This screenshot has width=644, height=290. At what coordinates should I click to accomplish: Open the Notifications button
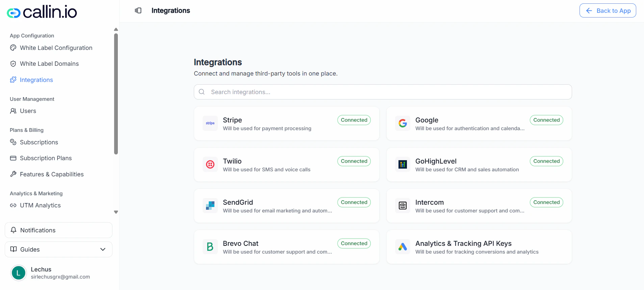pos(58,230)
